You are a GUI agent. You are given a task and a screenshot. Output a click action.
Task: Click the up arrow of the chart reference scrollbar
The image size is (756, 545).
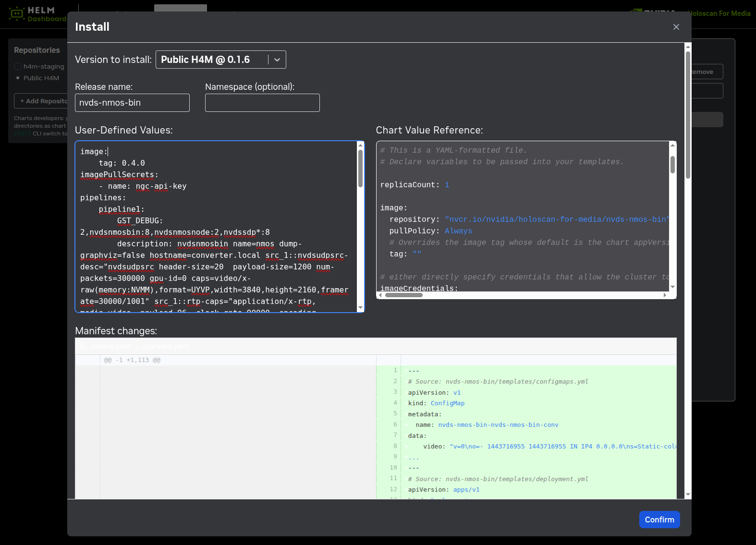click(x=672, y=145)
